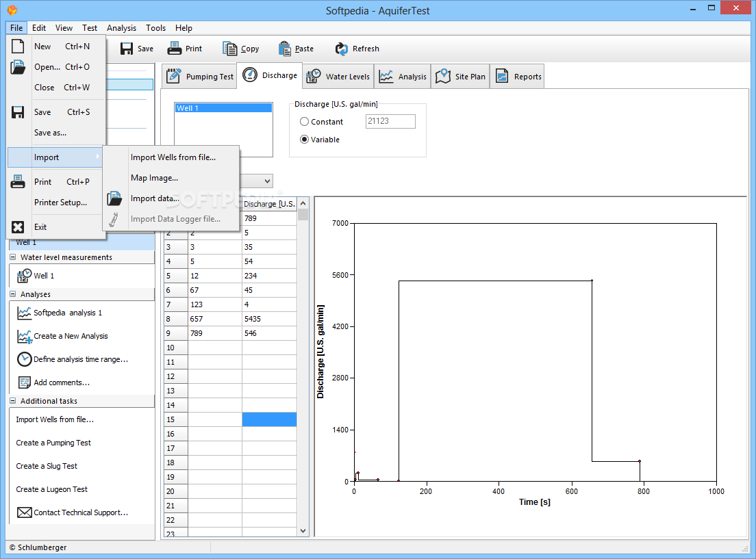Click the folder icon next to Import data...
This screenshot has width=756, height=559.
click(x=114, y=198)
